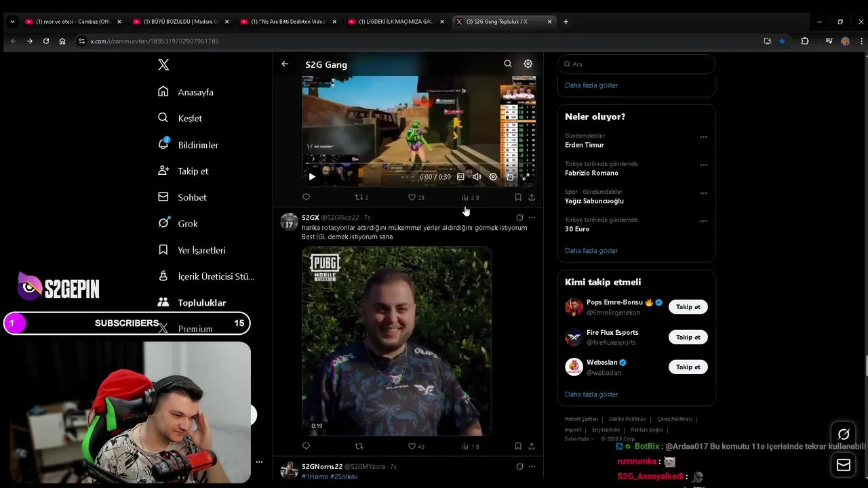Screen dimensions: 868x488
Task: Open the X logo home icon
Action: click(163, 64)
